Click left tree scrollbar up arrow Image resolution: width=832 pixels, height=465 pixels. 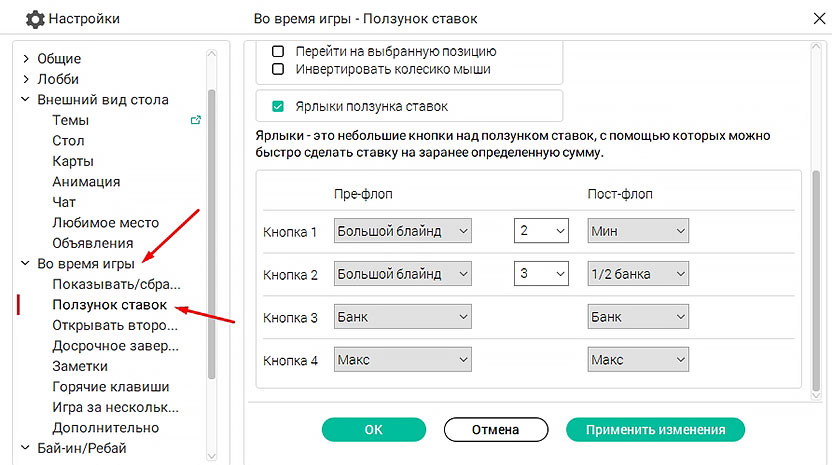pyautogui.click(x=211, y=54)
